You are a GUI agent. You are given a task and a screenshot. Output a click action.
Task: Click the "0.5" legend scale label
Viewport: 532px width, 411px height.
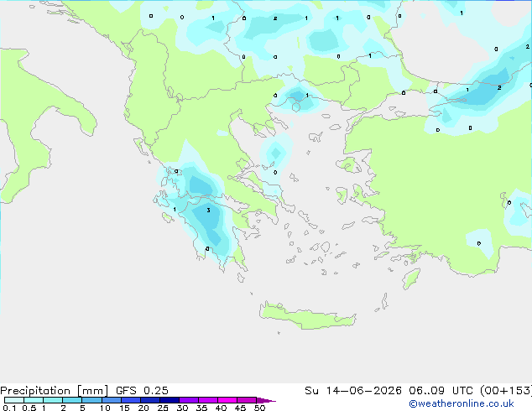coord(29,408)
